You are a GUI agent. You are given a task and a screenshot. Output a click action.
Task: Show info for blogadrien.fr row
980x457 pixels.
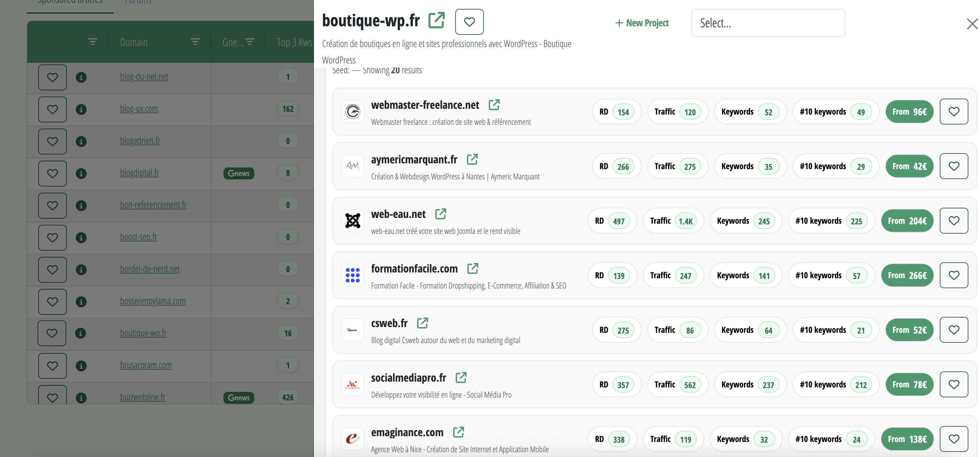point(81,142)
